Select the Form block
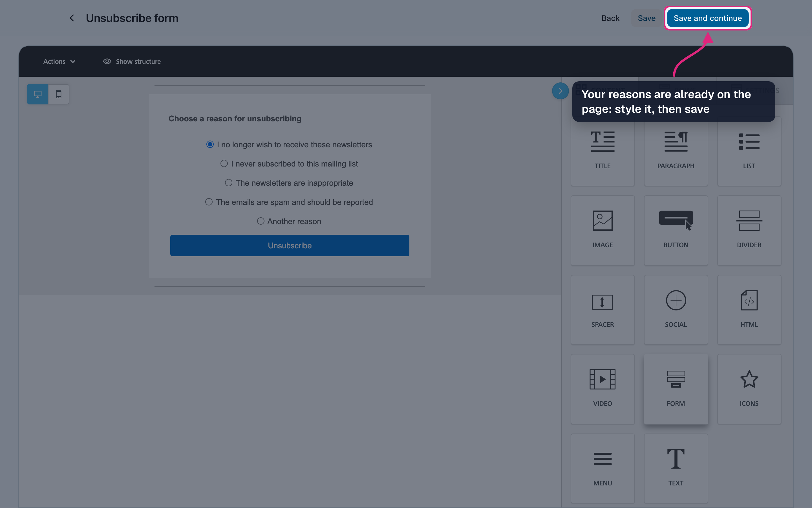 676,389
